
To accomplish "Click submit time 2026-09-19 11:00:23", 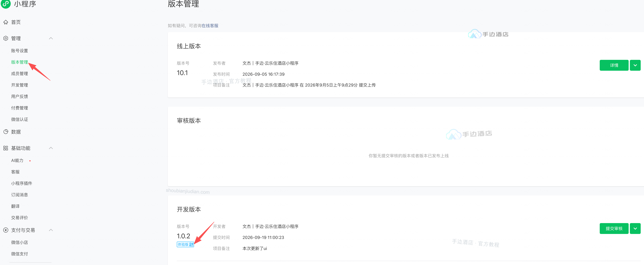I will [263, 237].
